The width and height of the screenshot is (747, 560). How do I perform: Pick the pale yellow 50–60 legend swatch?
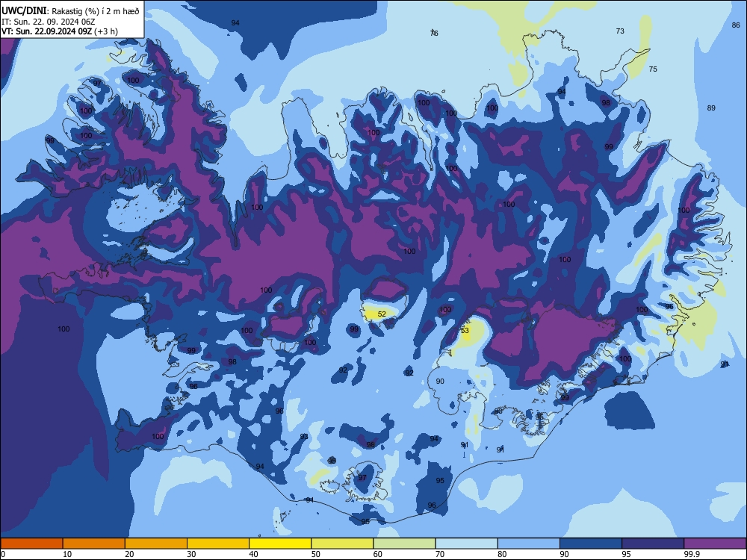pyautogui.click(x=342, y=544)
